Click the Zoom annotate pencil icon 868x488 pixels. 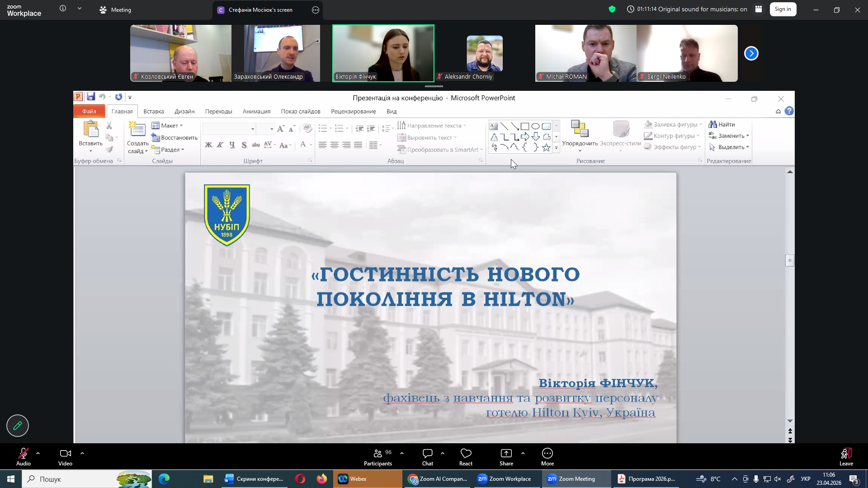pyautogui.click(x=18, y=426)
